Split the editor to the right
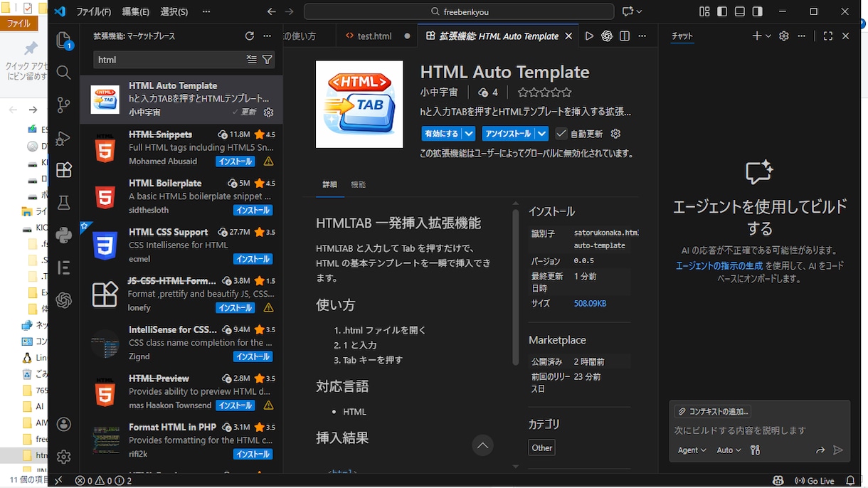This screenshot has width=868, height=488. (x=625, y=36)
